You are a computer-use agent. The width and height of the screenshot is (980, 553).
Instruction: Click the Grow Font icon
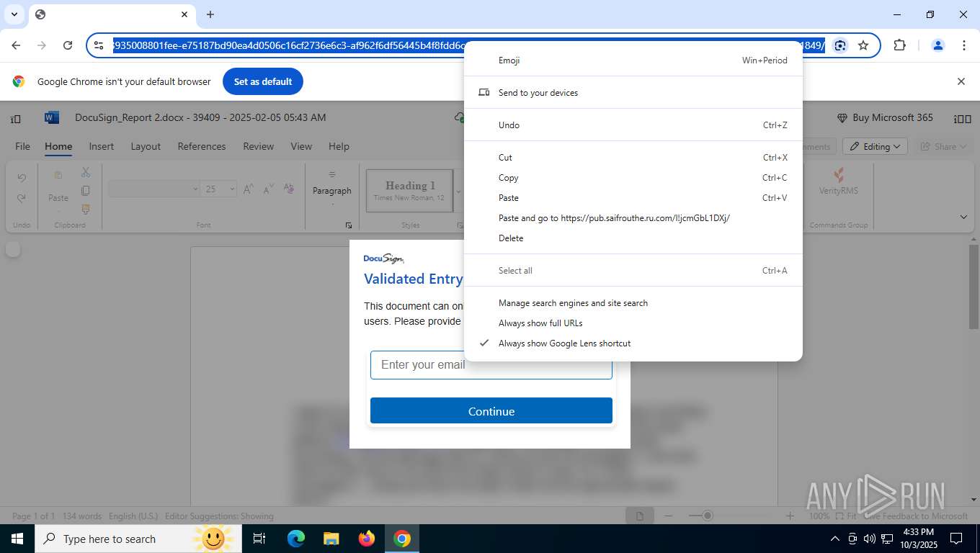coord(249,189)
